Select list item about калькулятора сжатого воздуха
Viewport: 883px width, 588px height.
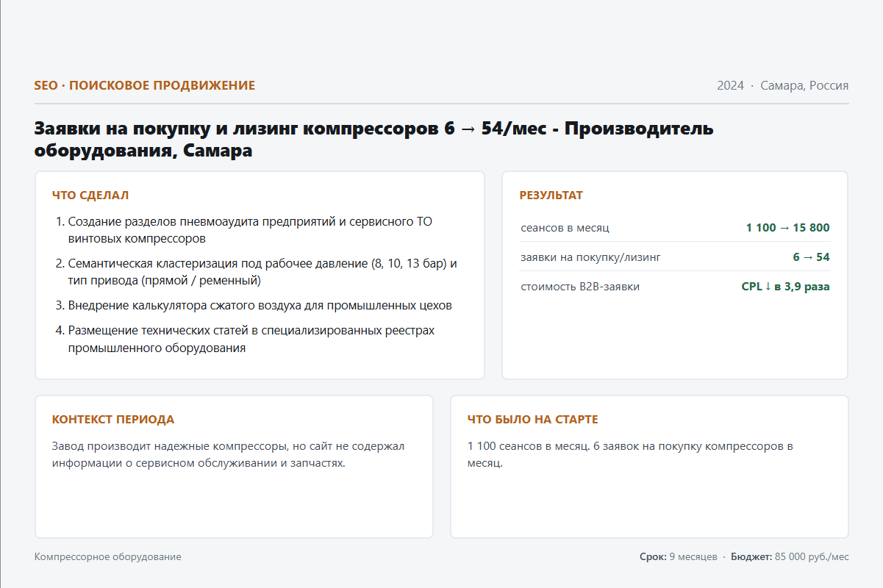(260, 305)
